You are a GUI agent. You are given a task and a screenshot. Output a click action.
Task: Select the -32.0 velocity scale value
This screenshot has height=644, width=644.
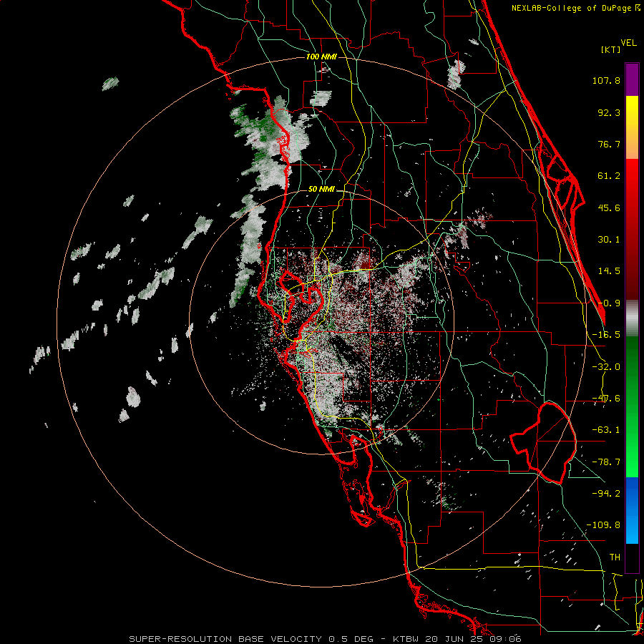[x=606, y=367]
